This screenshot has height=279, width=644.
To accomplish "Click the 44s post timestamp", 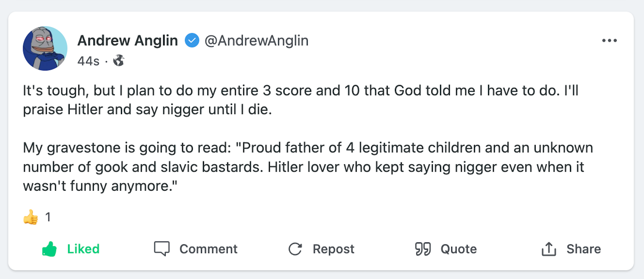I will click(88, 61).
